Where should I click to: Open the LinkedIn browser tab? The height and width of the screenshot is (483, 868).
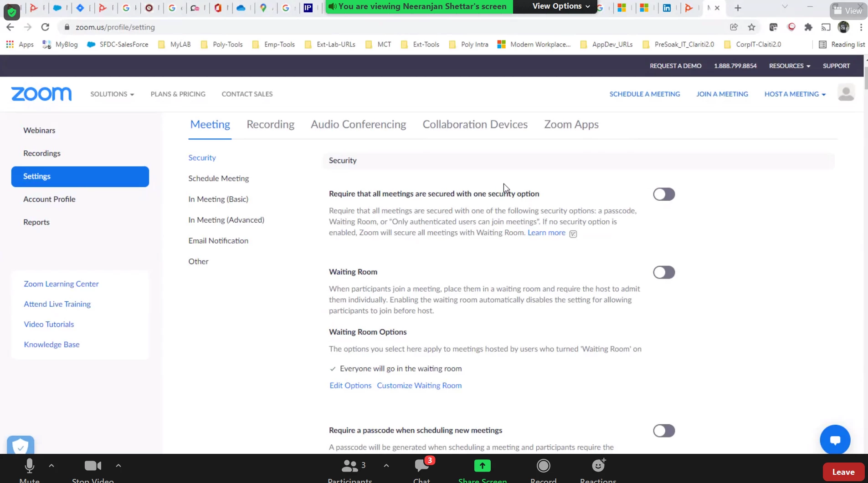(667, 8)
